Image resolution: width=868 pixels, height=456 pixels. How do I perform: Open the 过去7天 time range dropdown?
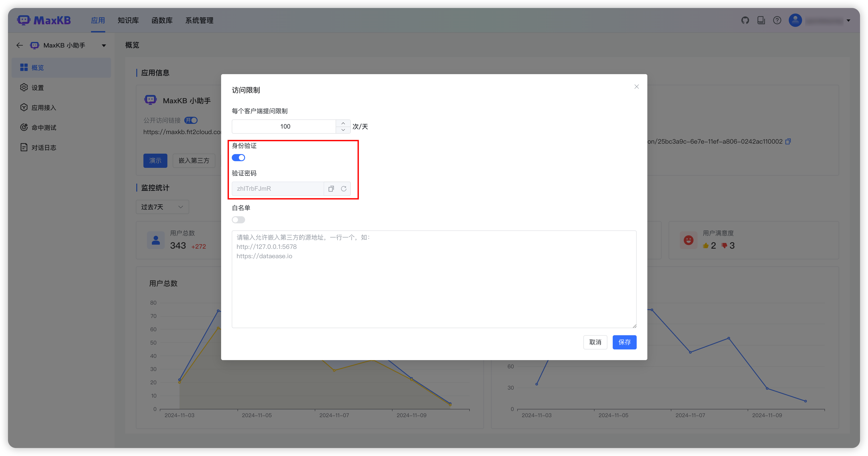[162, 207]
